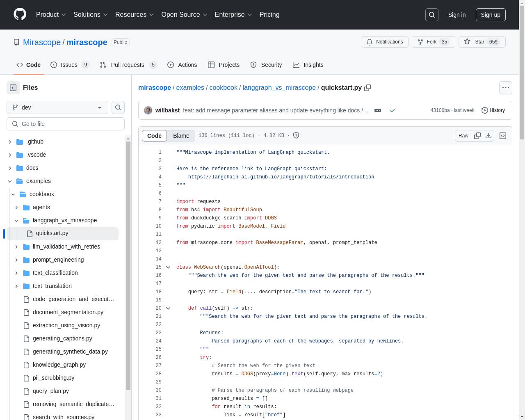Star the mirascope repository
525x420 pixels.
click(482, 42)
